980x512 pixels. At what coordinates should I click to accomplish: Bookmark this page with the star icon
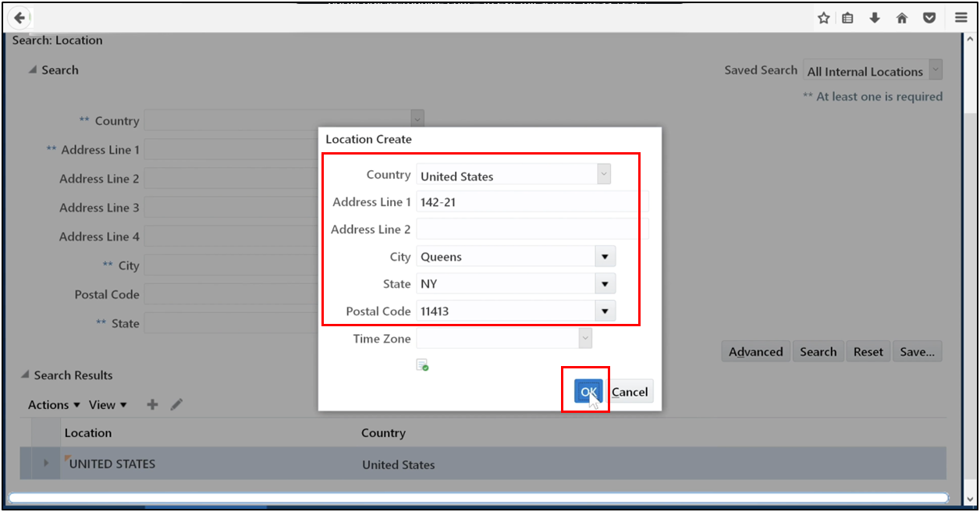tap(823, 17)
